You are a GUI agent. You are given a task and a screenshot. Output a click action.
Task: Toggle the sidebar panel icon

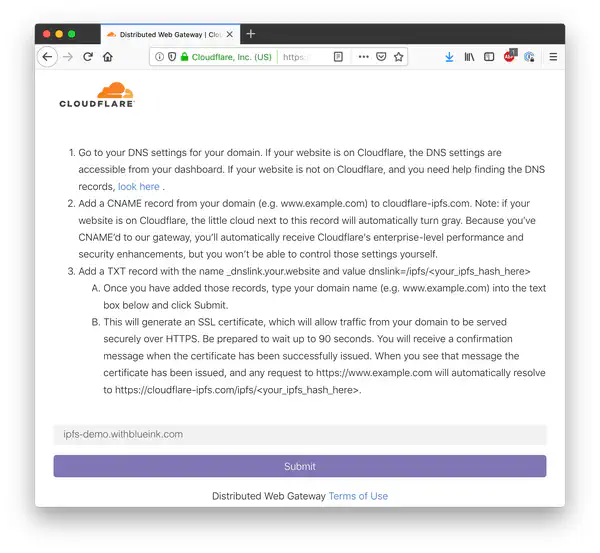[x=489, y=57]
